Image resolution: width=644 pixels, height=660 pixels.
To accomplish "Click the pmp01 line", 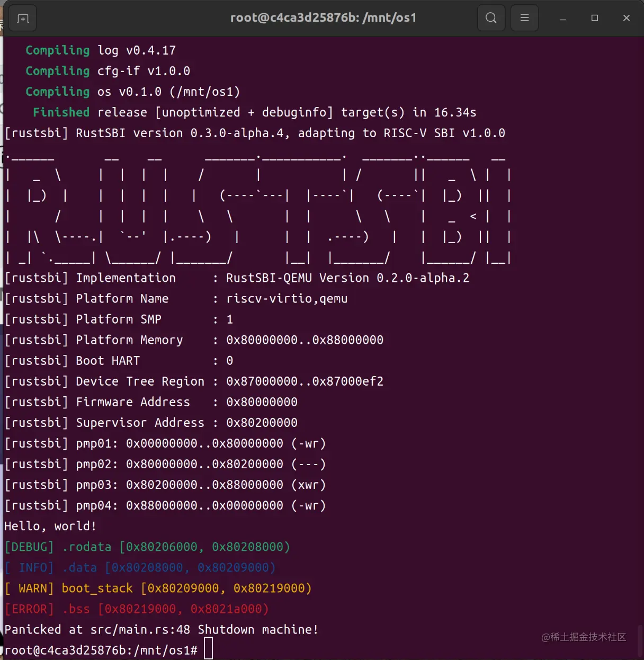I will click(165, 443).
